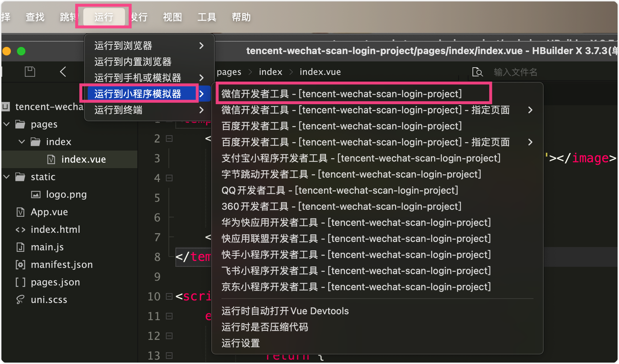Select 运行到手机或模拟器 entry

coord(149,77)
